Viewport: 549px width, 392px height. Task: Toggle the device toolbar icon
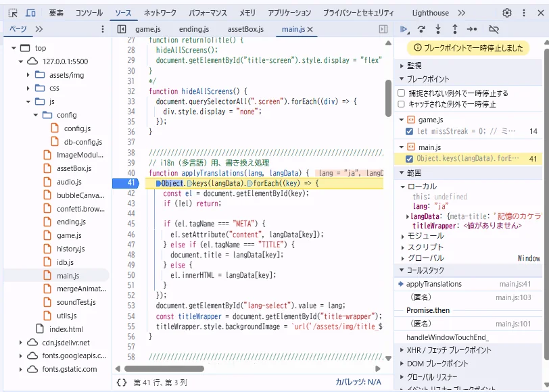pos(30,13)
